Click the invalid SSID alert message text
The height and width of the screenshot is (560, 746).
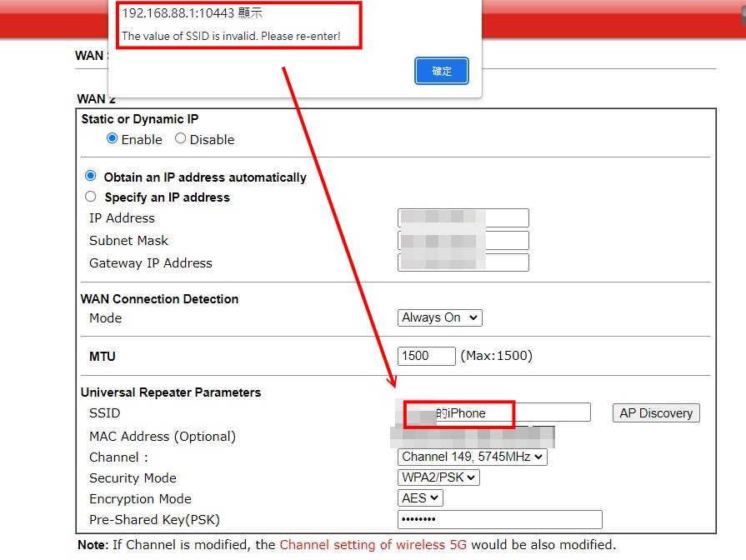(x=231, y=37)
